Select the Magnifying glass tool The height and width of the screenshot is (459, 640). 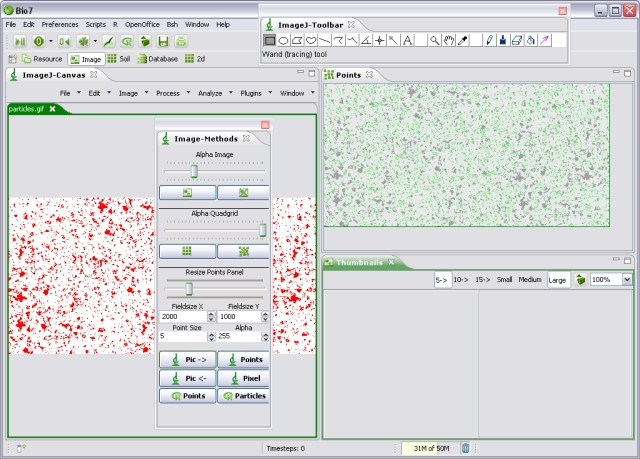[435, 40]
